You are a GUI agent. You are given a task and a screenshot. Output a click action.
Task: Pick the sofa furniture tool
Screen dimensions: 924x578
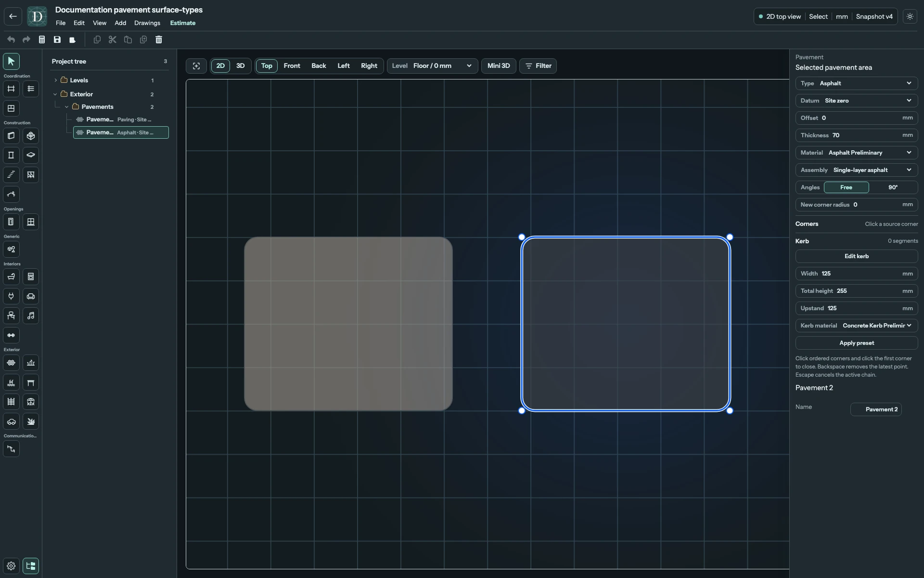pos(31,296)
